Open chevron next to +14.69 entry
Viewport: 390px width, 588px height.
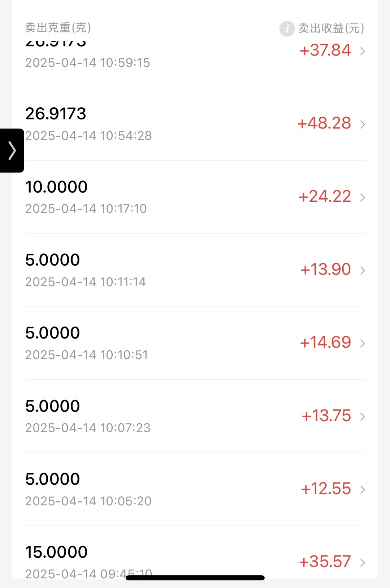(363, 343)
